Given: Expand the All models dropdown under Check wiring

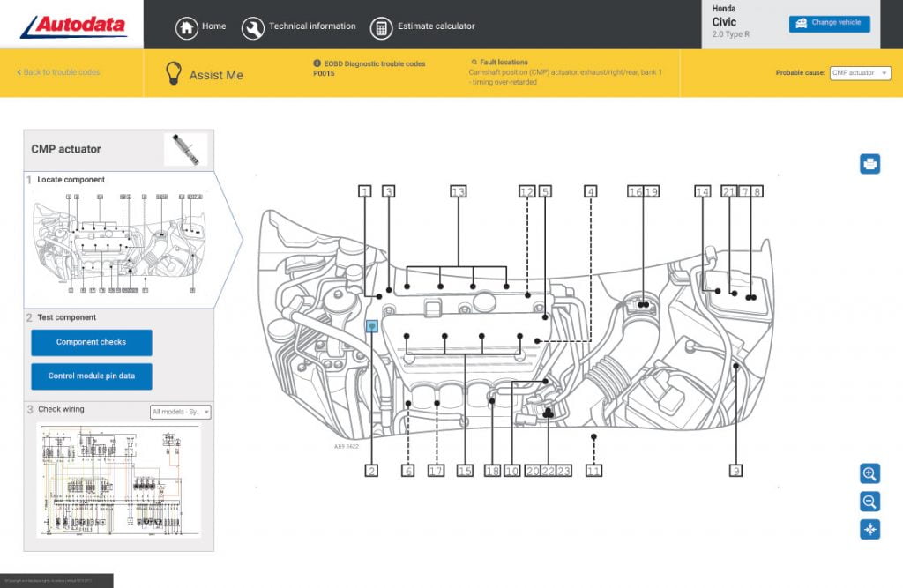Looking at the screenshot, I should 182,412.
